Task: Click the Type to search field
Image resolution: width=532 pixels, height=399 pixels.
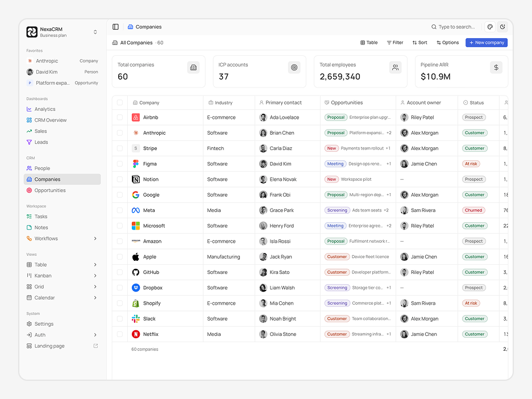Action: [454, 27]
